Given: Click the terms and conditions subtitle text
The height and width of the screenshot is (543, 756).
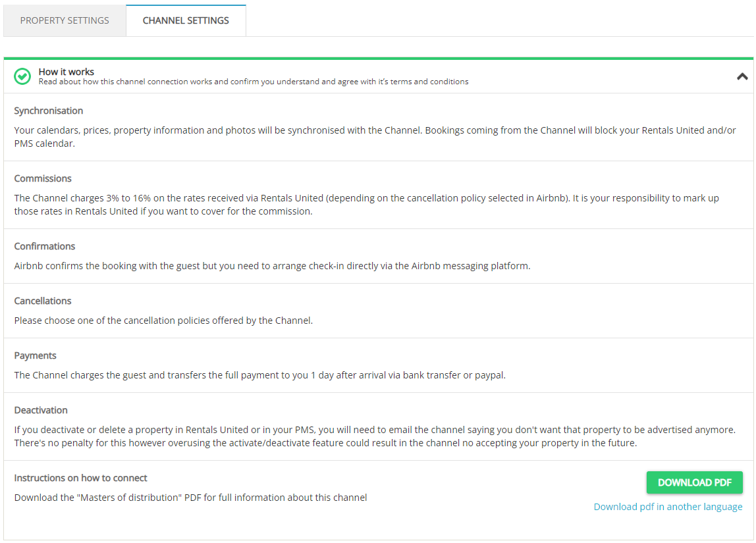Looking at the screenshot, I should point(254,82).
